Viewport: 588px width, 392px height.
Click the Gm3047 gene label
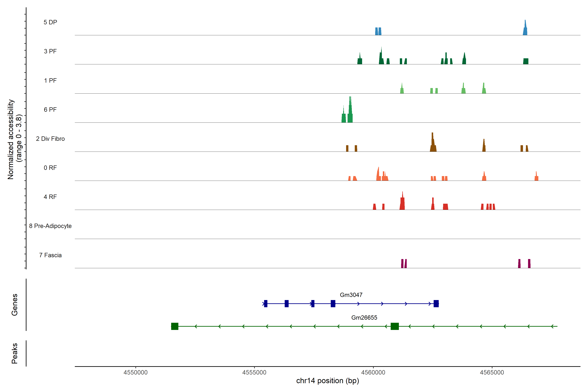tap(351, 295)
